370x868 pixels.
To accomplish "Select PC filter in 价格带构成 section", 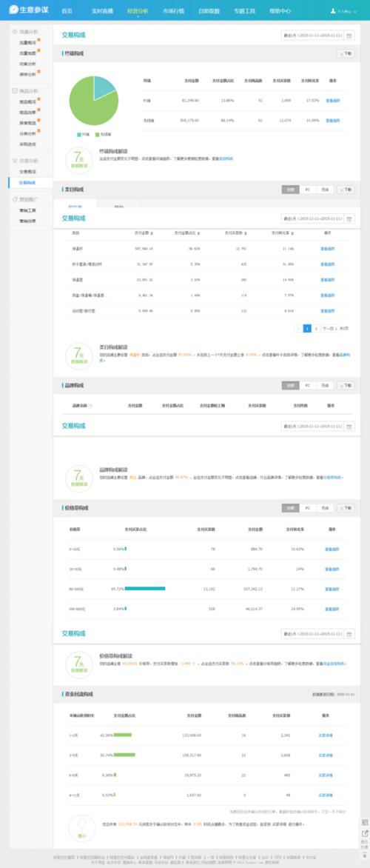I will (x=308, y=507).
